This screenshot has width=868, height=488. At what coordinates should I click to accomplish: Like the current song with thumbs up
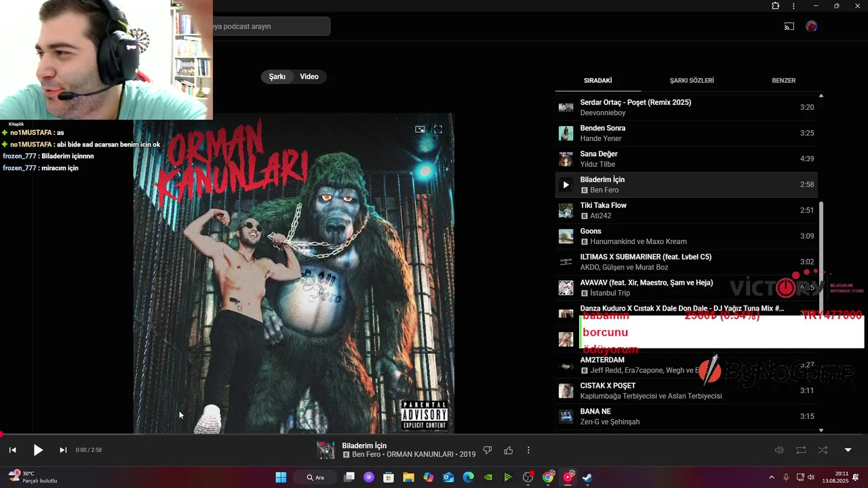coord(509,450)
